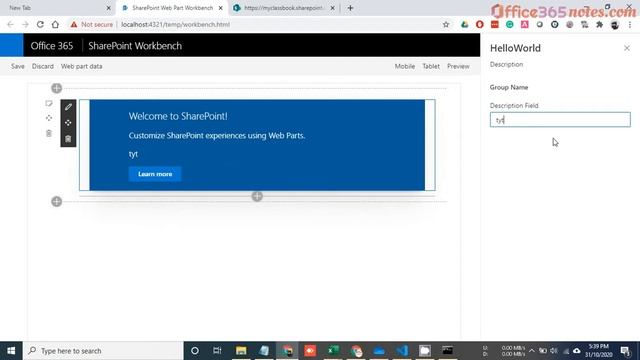
Task: Click the red square extension icon with dots
Action: click(x=495, y=24)
